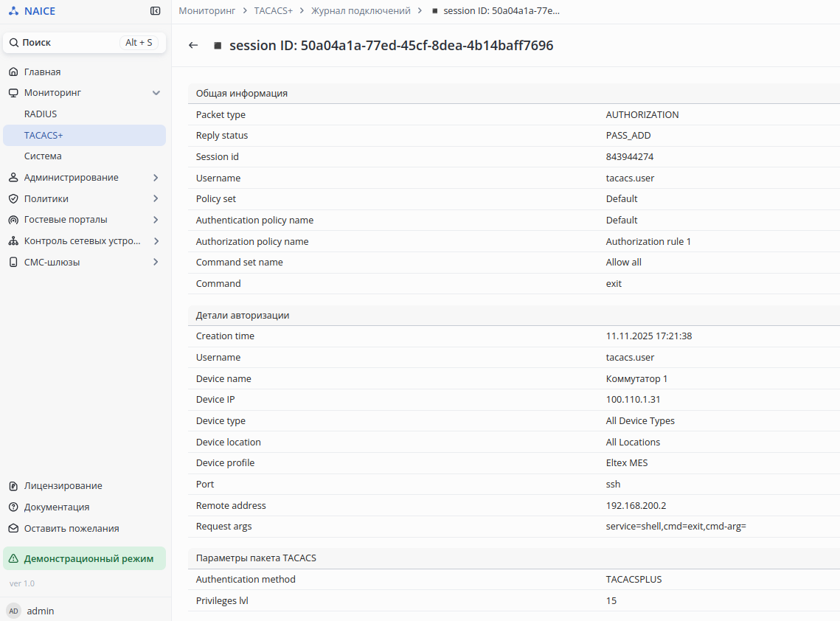Click the Лицензирование license icon
This screenshot has width=840, height=621.
13,486
